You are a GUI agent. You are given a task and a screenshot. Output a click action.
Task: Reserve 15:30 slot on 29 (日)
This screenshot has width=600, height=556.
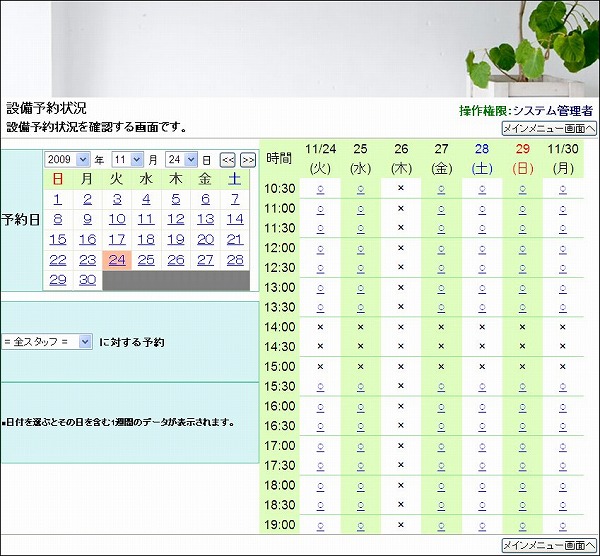coord(522,387)
